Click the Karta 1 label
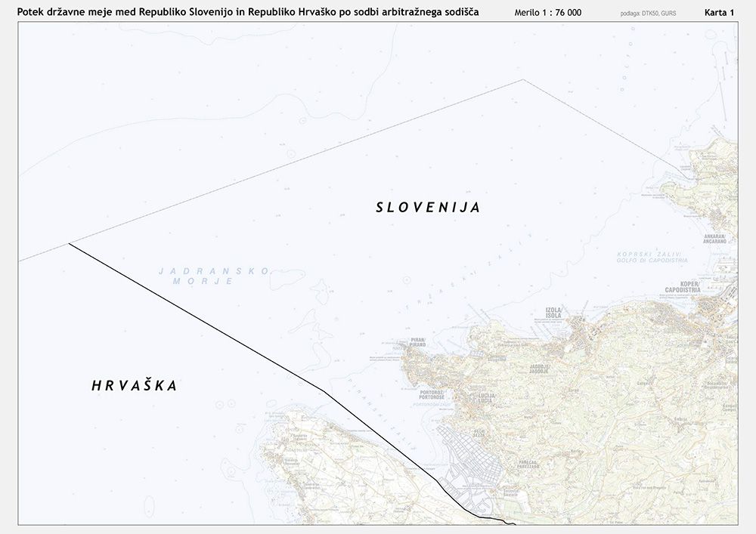 tap(719, 13)
